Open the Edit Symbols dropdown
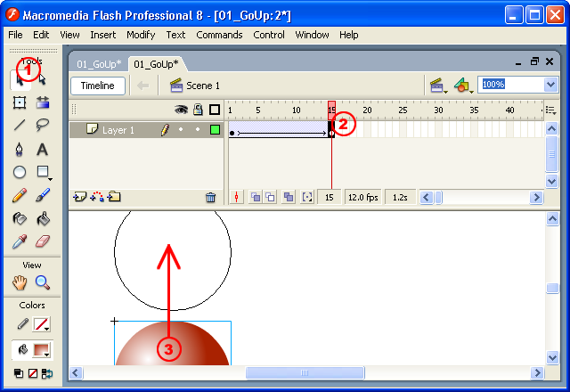570x392 pixels. click(462, 86)
